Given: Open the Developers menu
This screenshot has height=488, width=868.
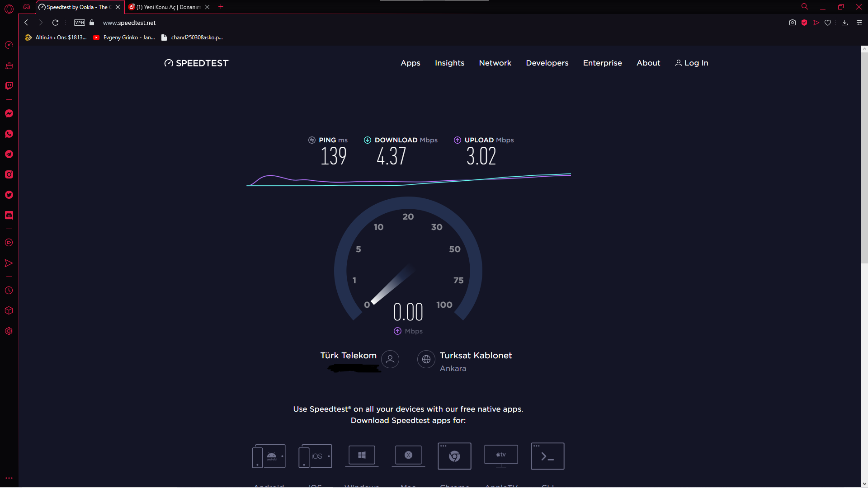Looking at the screenshot, I should click(x=547, y=63).
